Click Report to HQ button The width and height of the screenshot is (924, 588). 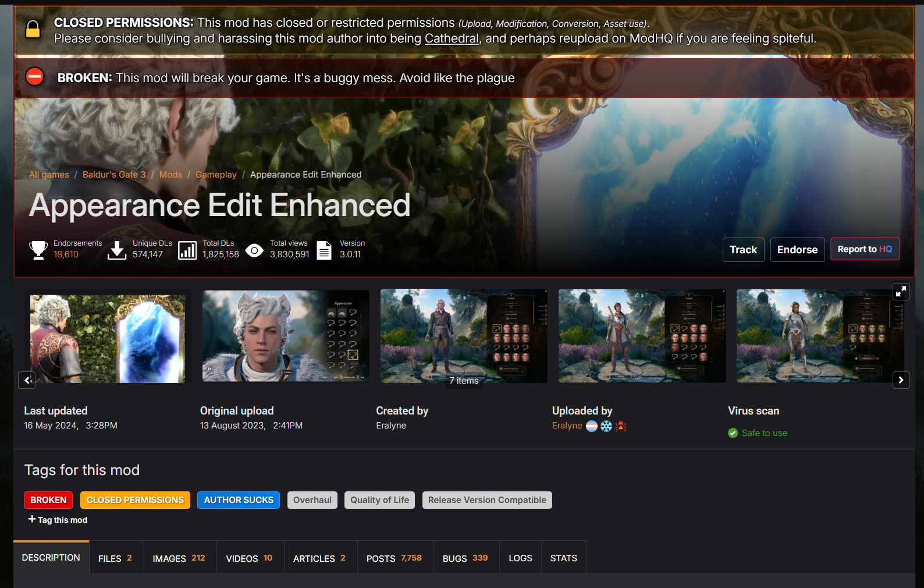[865, 249]
